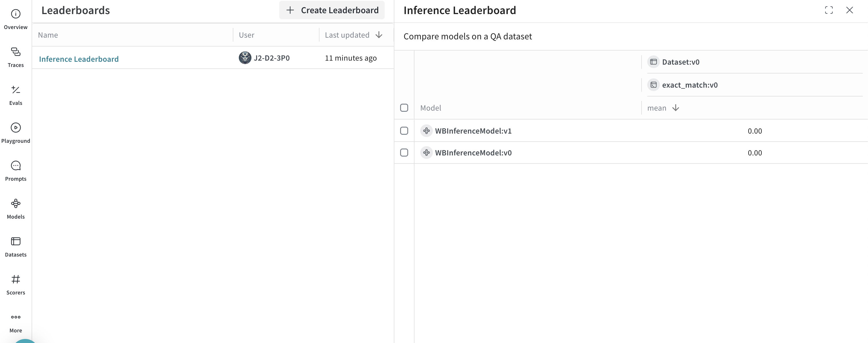The image size is (868, 343).
Task: Click the Dataset:v0 dataset icon
Action: [654, 62]
